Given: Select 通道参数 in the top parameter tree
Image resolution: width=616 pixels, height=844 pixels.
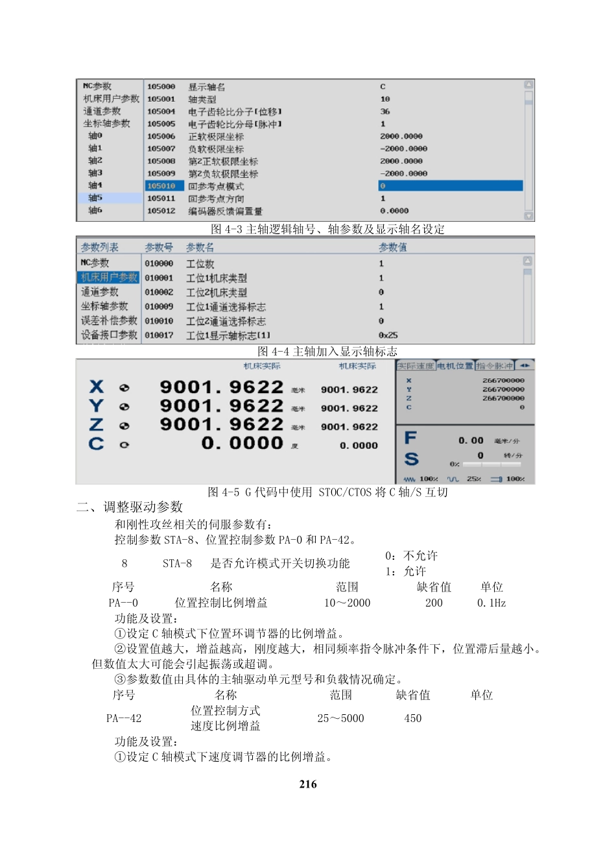Looking at the screenshot, I should [102, 111].
